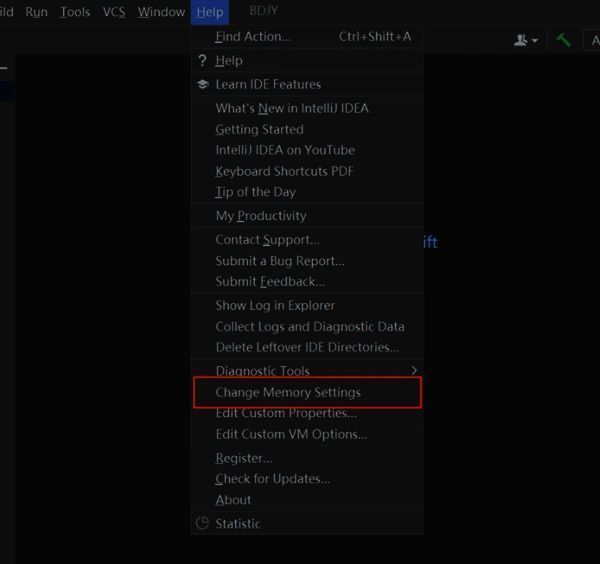
Task: Open Edit Custom Properties...
Action: coord(307,413)
